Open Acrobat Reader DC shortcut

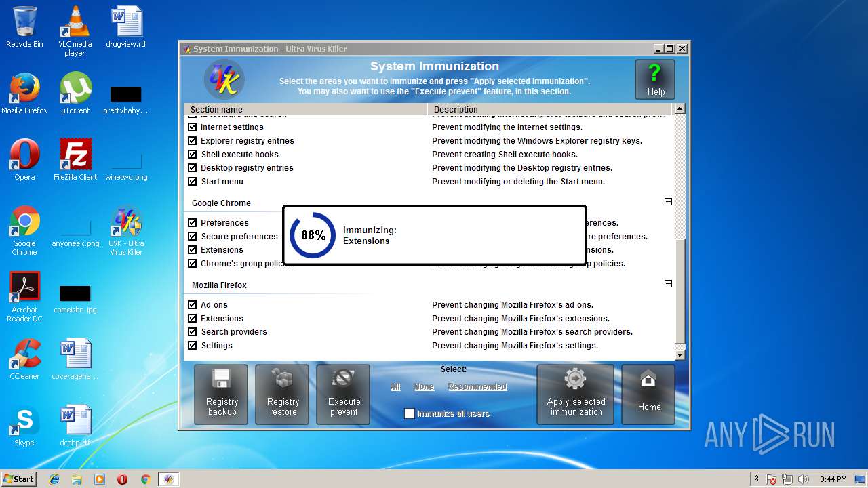point(24,297)
